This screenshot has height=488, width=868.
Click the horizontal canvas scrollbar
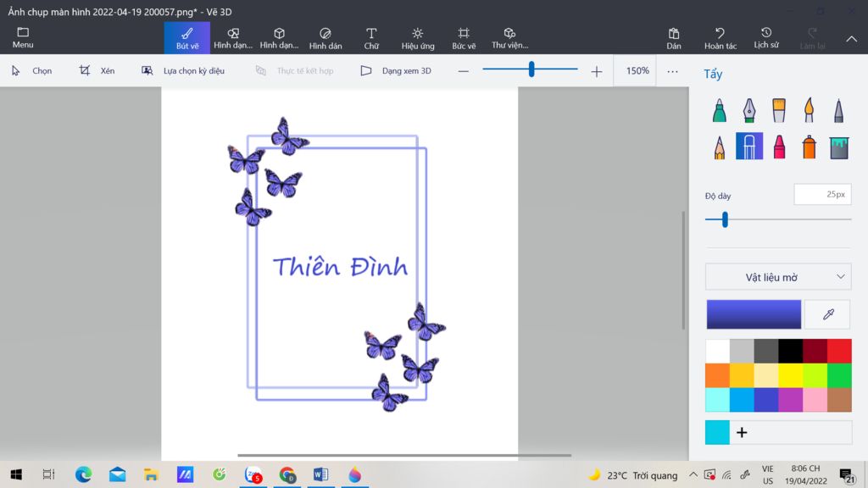pyautogui.click(x=404, y=455)
